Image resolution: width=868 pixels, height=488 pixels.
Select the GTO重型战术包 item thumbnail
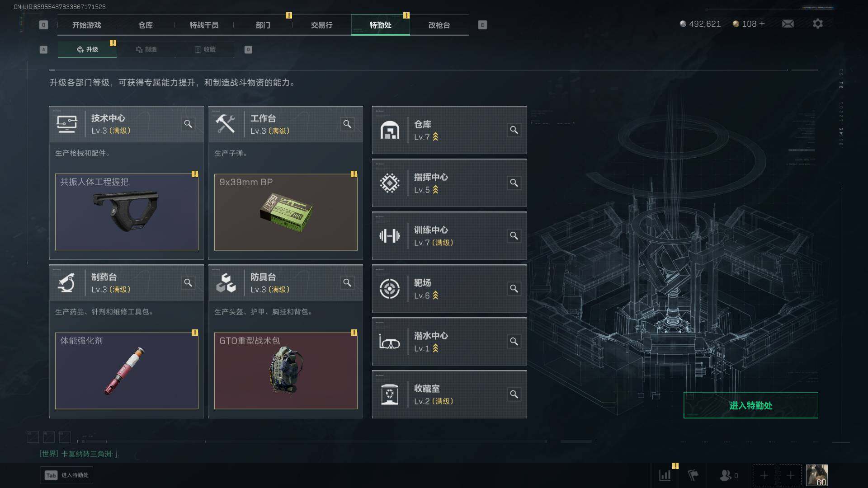point(286,371)
